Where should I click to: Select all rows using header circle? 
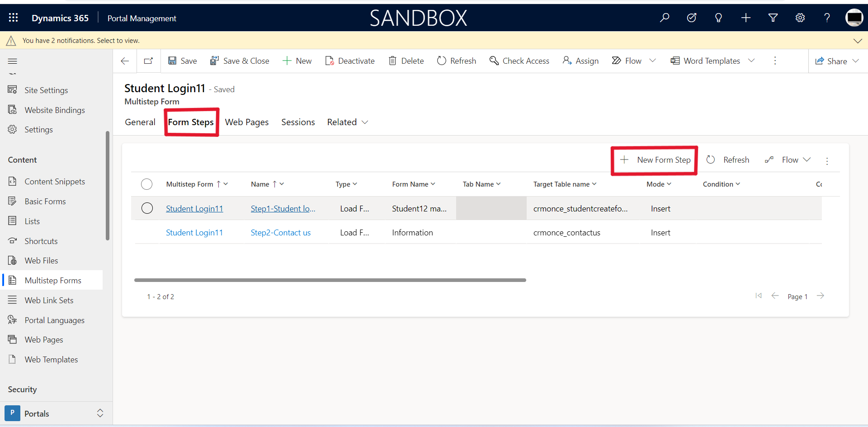(x=146, y=184)
